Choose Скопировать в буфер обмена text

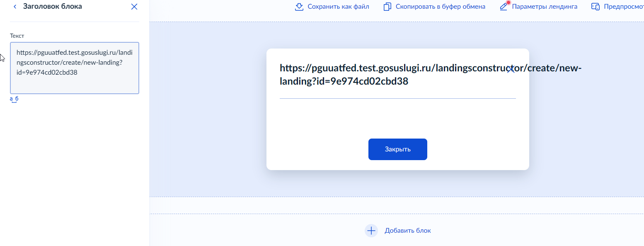pyautogui.click(x=441, y=7)
